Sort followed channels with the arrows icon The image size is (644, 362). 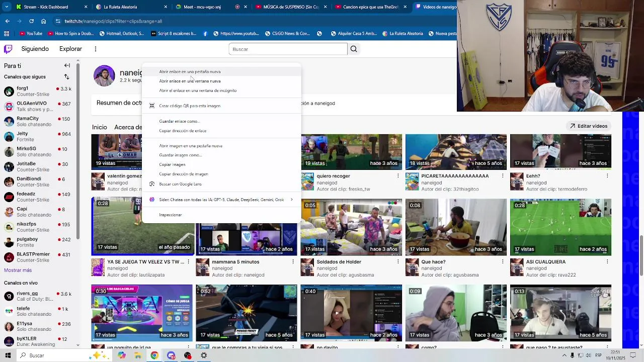(66, 76)
